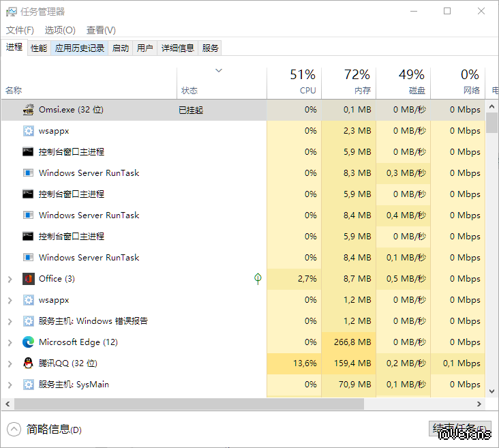Expand the Microsoft Edge (12) process group
The height and width of the screenshot is (448, 499).
(10, 342)
